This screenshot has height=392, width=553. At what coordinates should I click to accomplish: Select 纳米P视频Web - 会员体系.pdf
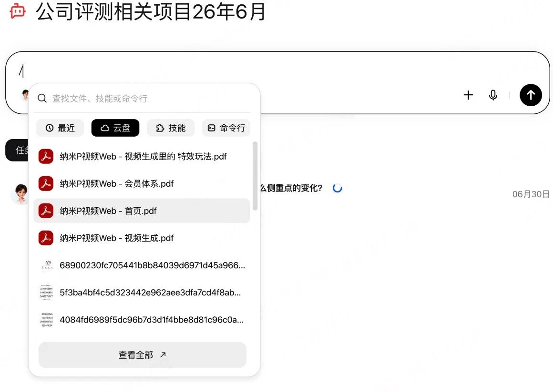point(142,184)
